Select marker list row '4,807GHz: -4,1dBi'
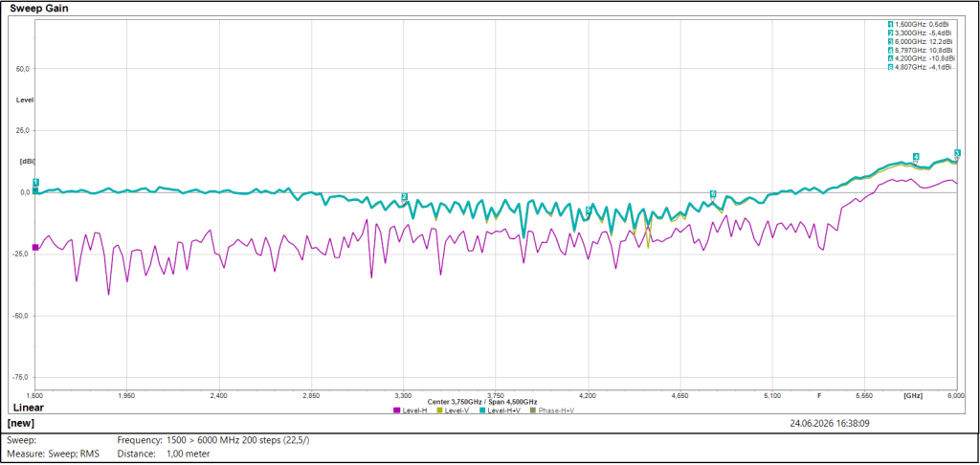Image resolution: width=980 pixels, height=465 pixels. tap(922, 67)
